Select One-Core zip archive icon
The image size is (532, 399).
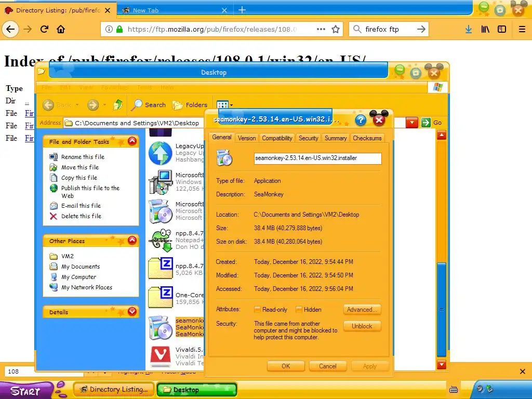(161, 298)
